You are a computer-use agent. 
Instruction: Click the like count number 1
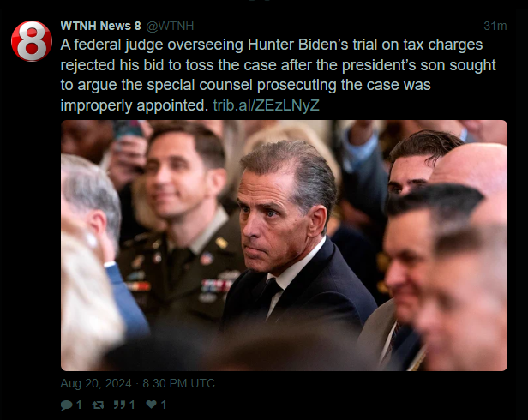[x=164, y=405]
